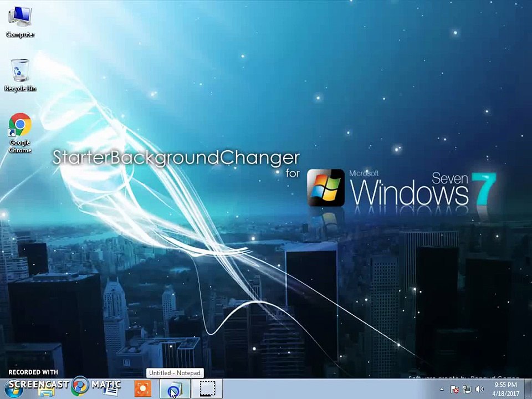
Task: Launch Chrome from the taskbar
Action: [80, 387]
